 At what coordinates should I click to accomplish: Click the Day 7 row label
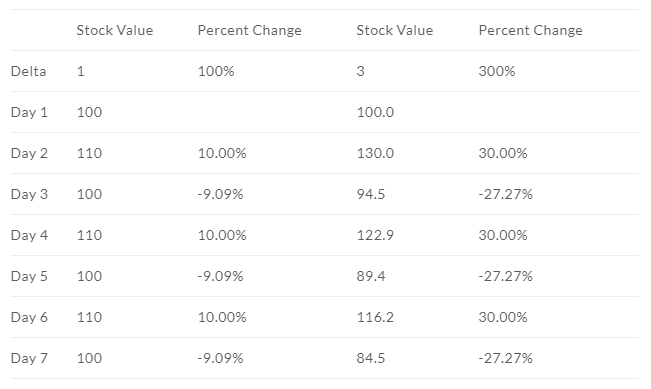tap(29, 358)
